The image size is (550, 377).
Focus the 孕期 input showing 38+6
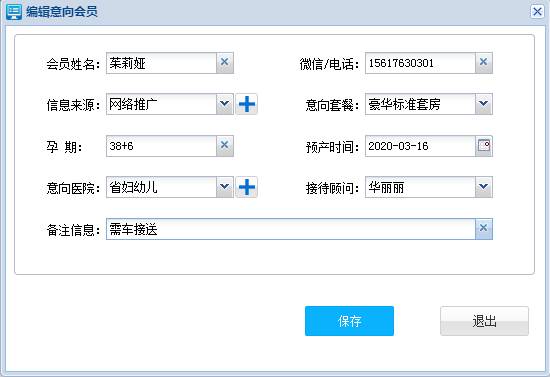(161, 146)
